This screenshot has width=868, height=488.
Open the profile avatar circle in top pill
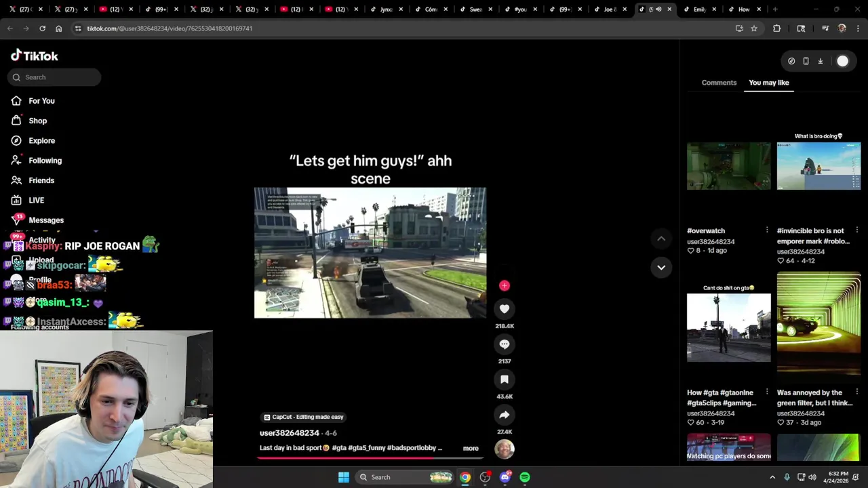pos(842,61)
